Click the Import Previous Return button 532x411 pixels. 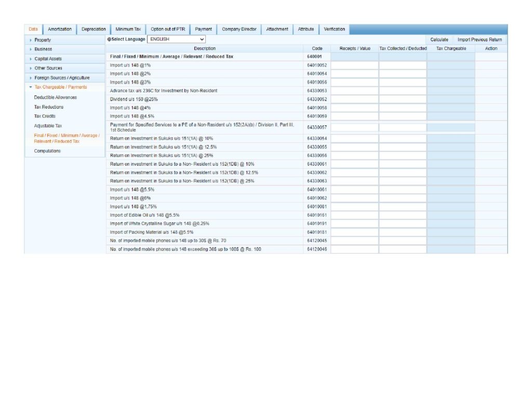coord(479,39)
